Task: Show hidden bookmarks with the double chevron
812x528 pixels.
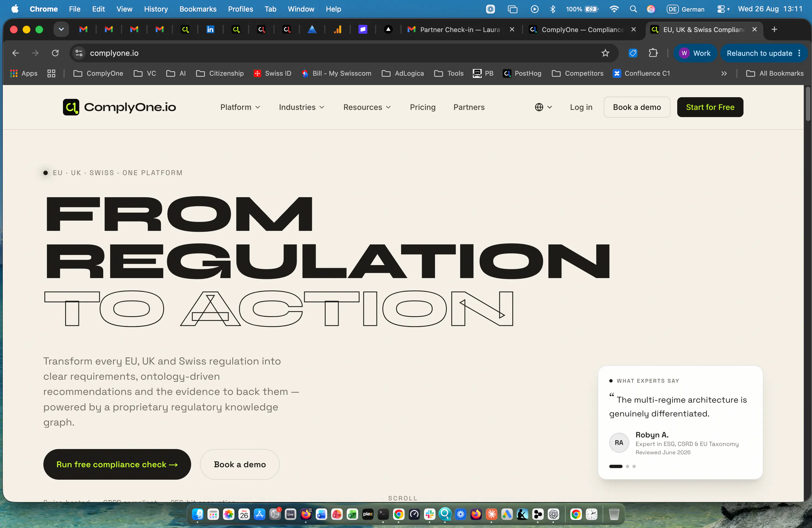Action: click(724, 73)
